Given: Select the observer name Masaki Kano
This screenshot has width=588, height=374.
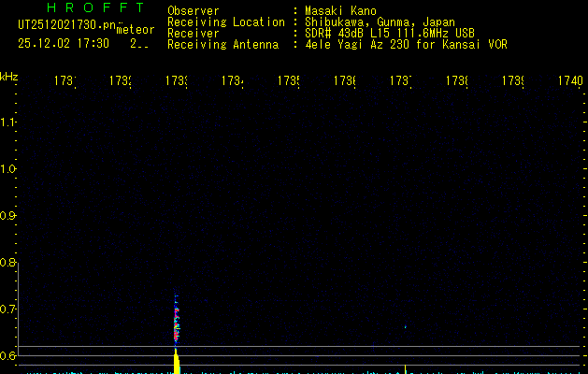Looking at the screenshot, I should (x=340, y=10).
